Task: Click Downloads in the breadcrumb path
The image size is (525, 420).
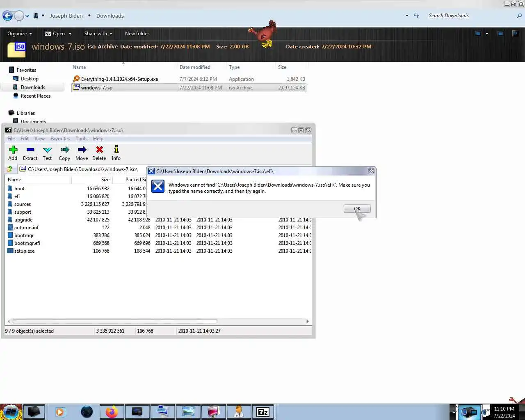Action: (110, 16)
